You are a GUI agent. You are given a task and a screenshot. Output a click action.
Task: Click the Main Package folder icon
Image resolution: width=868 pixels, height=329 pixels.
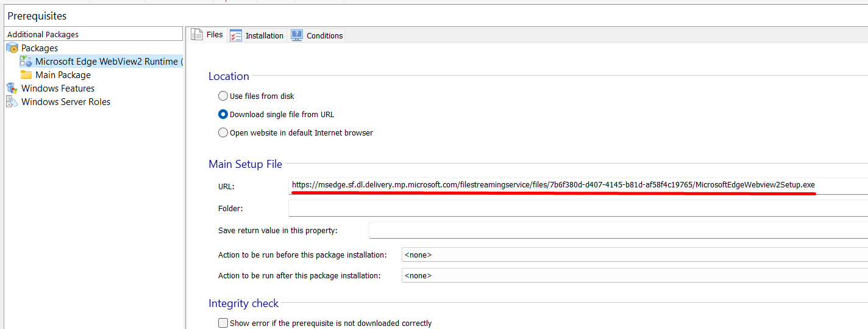pos(26,75)
